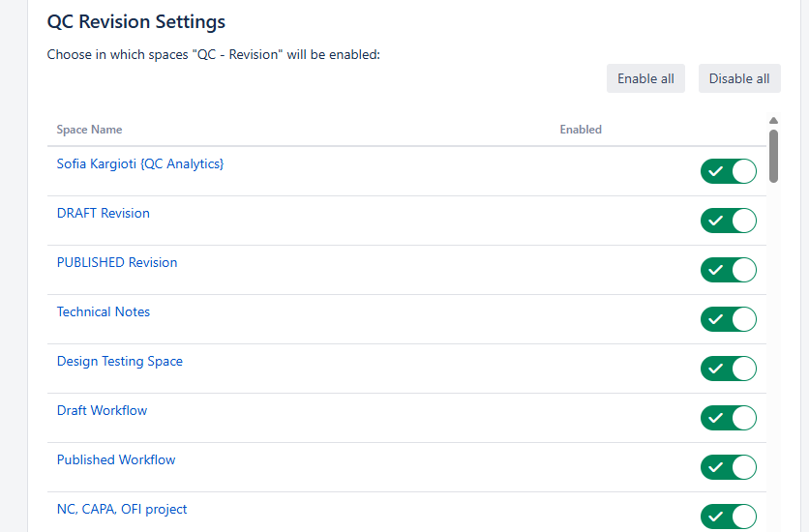Go to Technical Notes space
The image size is (809, 532).
click(x=104, y=312)
